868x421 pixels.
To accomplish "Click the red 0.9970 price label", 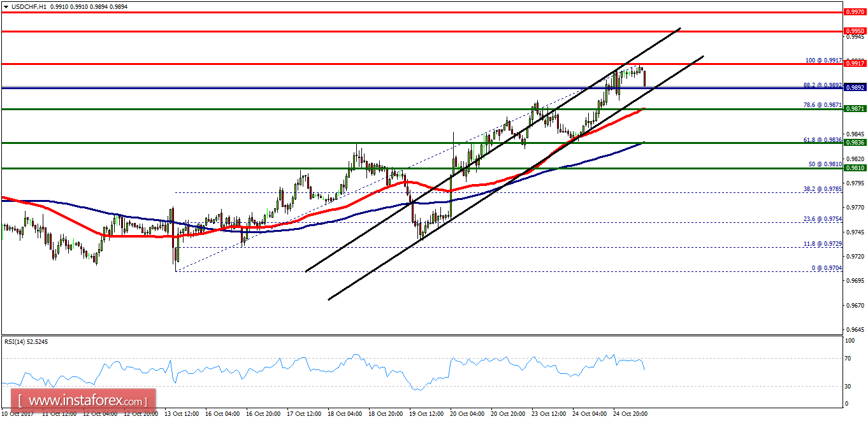I will click(855, 11).
